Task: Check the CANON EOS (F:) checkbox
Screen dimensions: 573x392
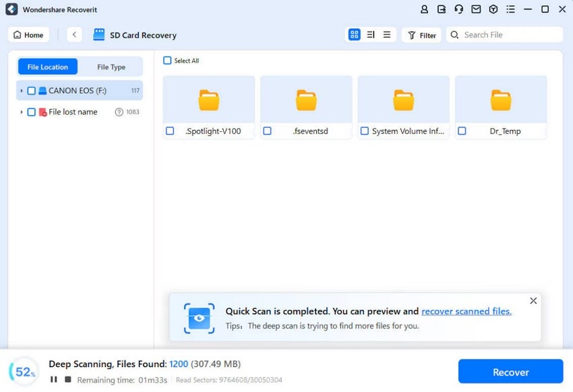Action: pyautogui.click(x=32, y=90)
